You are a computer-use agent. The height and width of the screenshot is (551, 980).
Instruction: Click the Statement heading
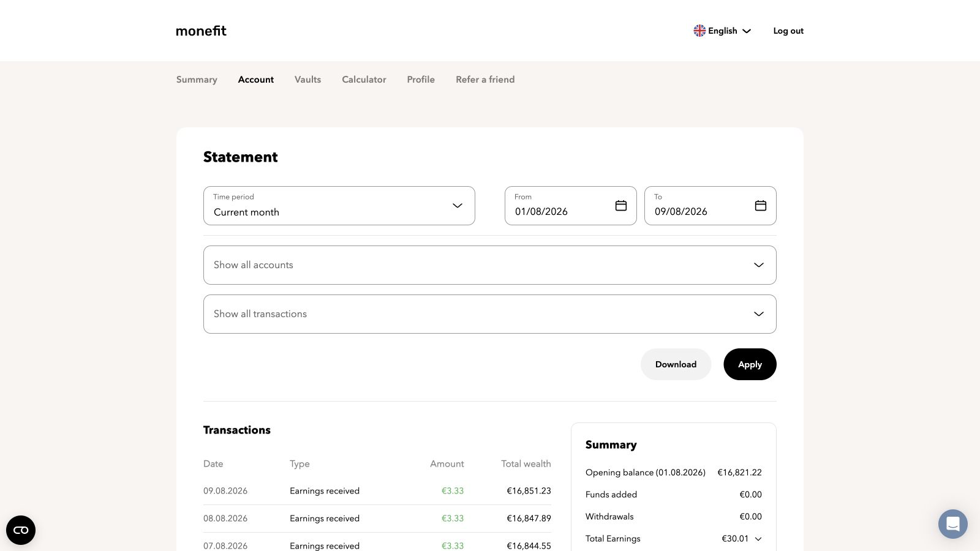click(240, 157)
